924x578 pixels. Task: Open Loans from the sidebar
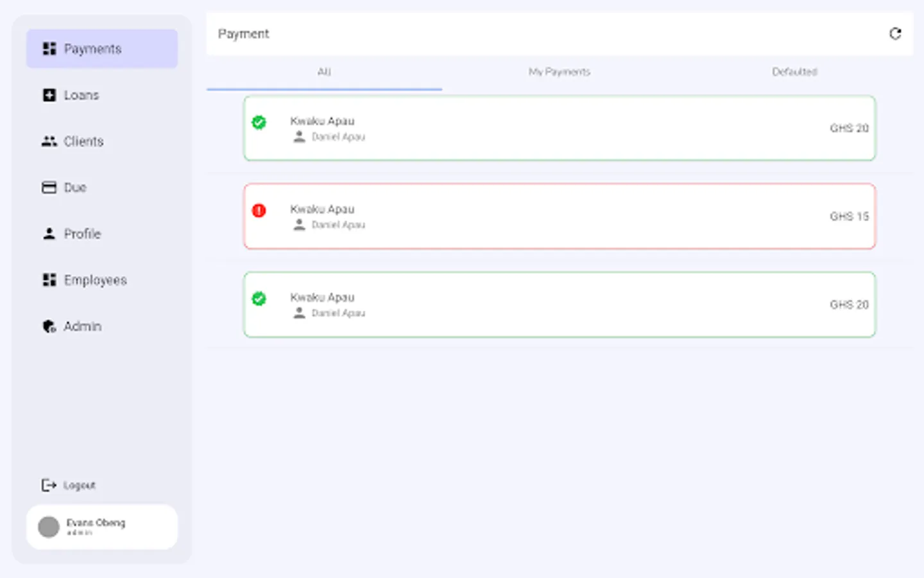81,95
